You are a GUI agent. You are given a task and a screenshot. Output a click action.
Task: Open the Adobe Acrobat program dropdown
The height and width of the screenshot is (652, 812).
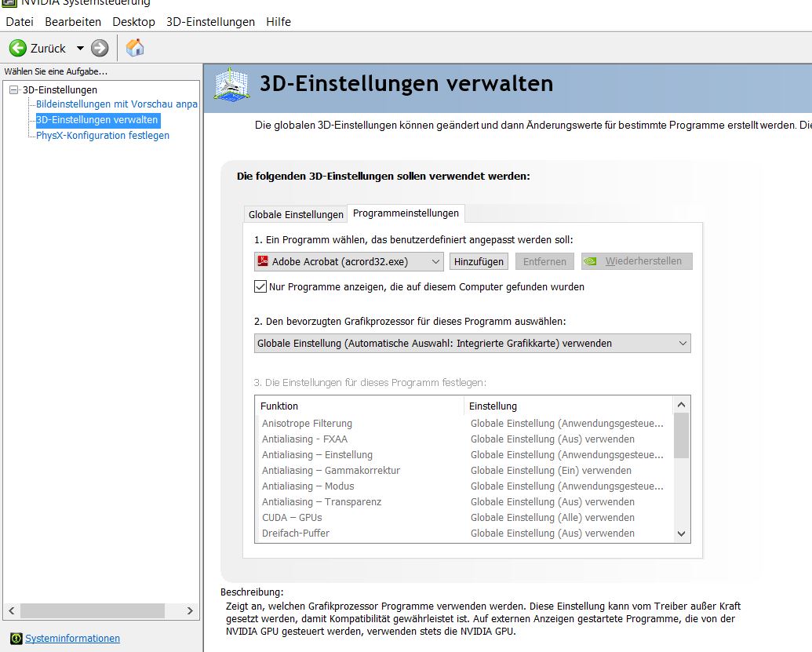click(x=436, y=261)
